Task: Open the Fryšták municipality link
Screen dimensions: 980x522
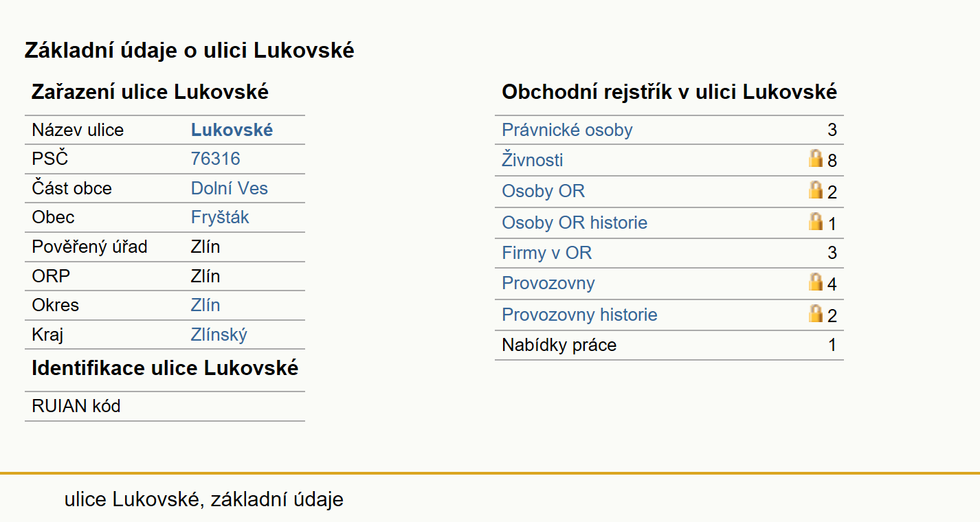Action: tap(220, 218)
